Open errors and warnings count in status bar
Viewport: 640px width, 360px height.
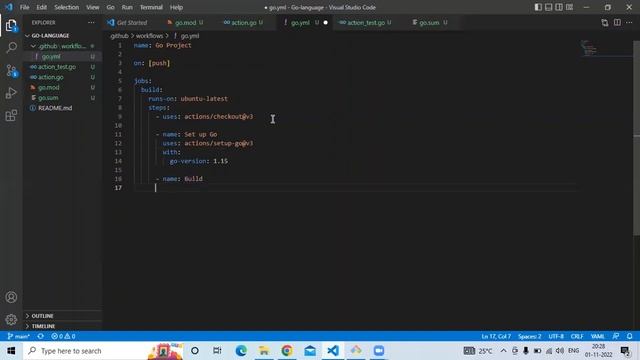coord(63,336)
